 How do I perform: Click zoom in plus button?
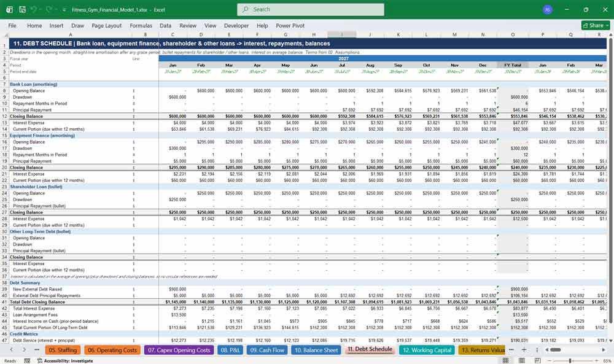(x=596, y=360)
